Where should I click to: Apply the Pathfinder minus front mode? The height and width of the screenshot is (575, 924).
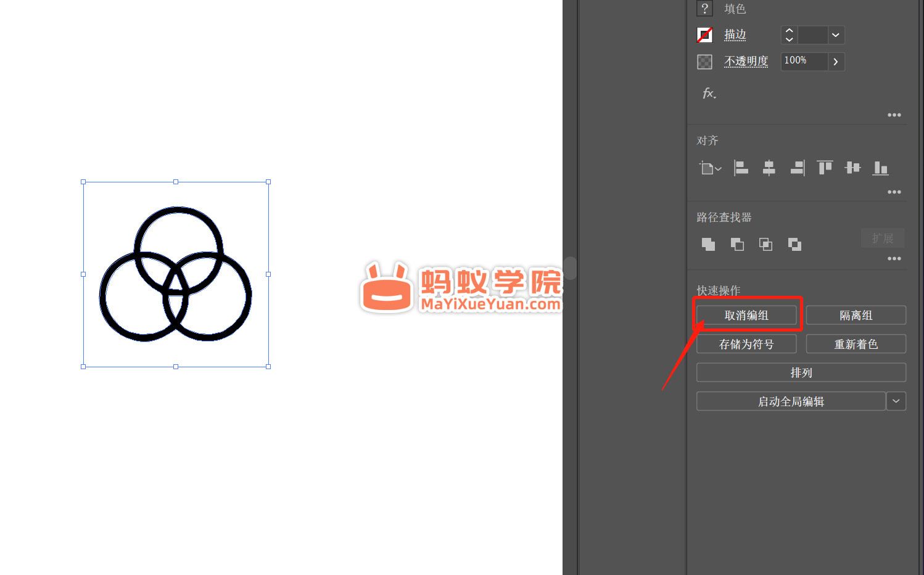pyautogui.click(x=737, y=245)
